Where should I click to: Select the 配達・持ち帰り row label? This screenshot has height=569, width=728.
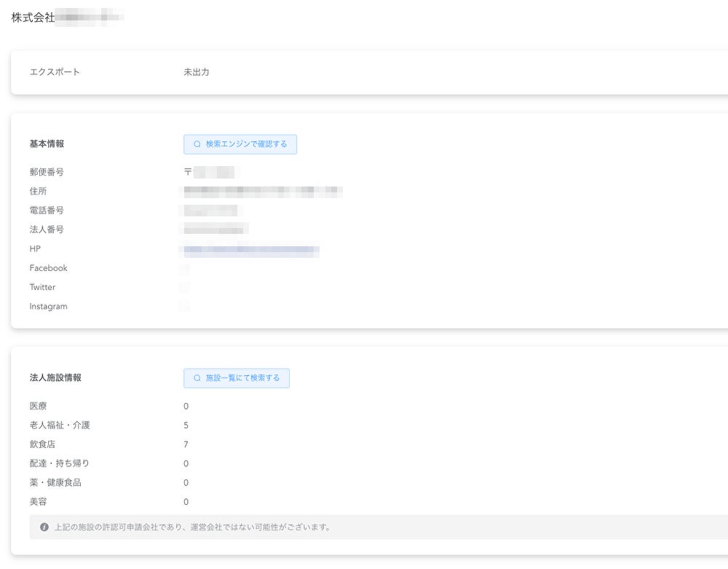coord(60,463)
